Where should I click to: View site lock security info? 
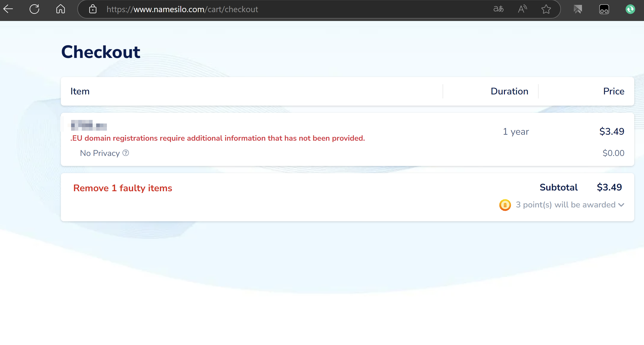pos(93,9)
